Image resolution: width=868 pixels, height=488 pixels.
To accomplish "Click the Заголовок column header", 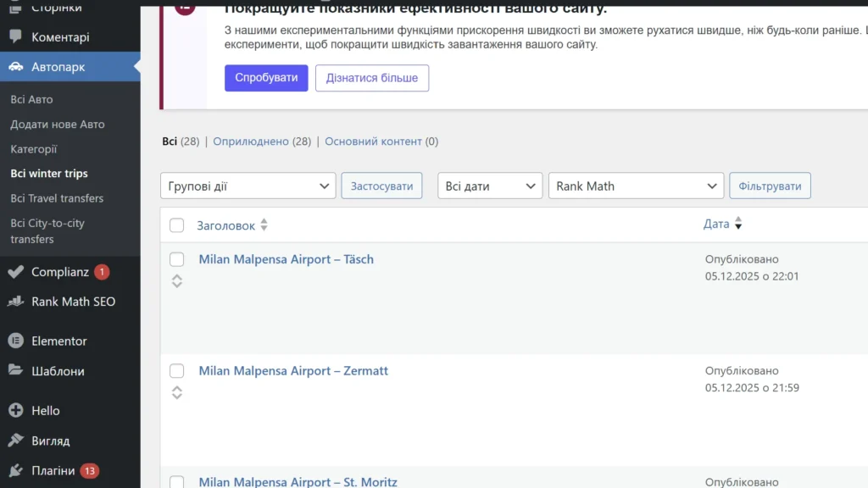I will [225, 225].
